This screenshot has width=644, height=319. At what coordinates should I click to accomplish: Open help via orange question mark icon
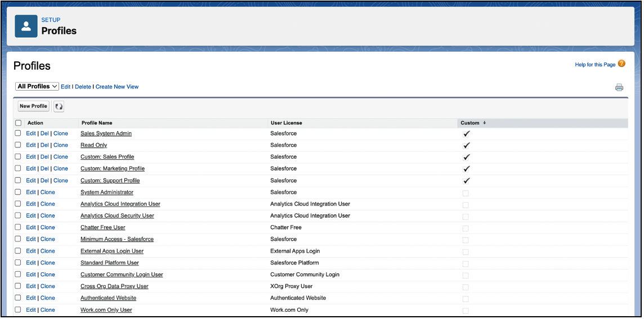(621, 64)
